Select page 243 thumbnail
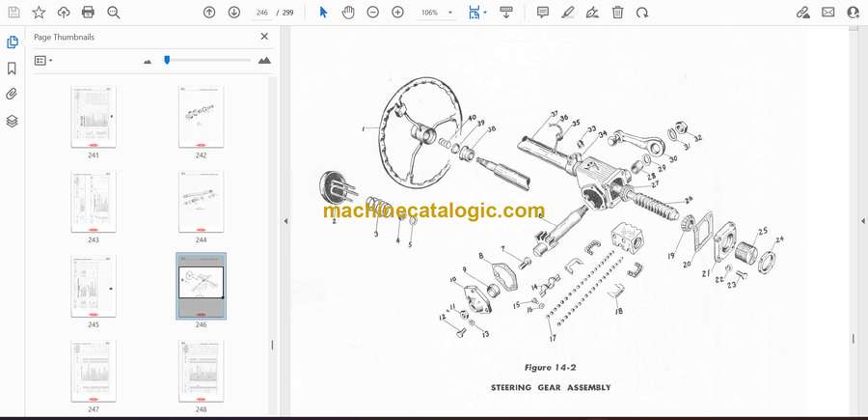Screen dimensions: 868x420 click(94, 202)
